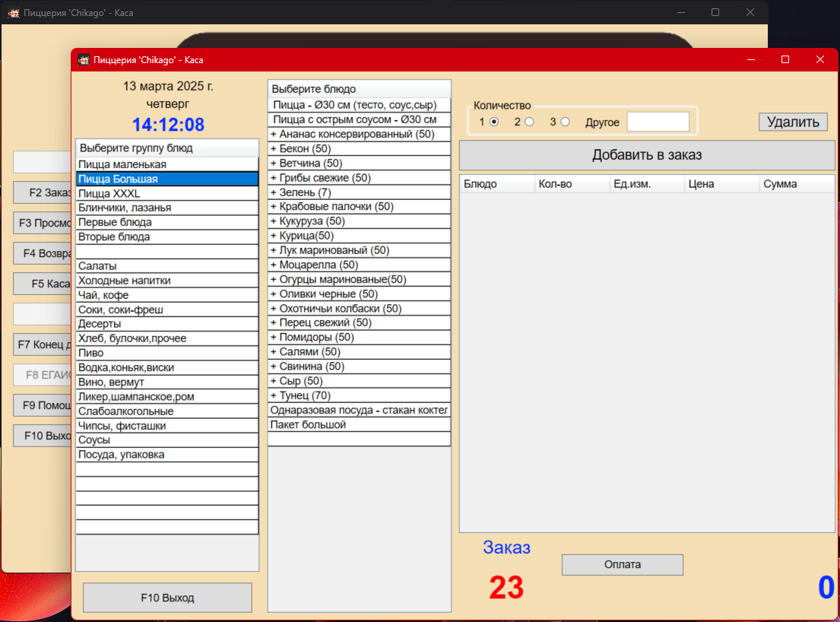Select Первые блюда group
Image resolution: width=840 pixels, height=622 pixels.
tap(167, 222)
